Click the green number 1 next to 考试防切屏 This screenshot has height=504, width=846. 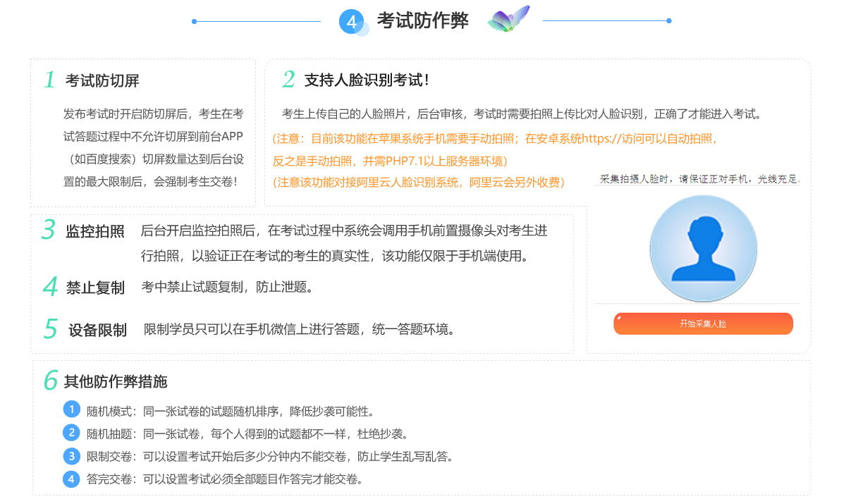[x=49, y=80]
